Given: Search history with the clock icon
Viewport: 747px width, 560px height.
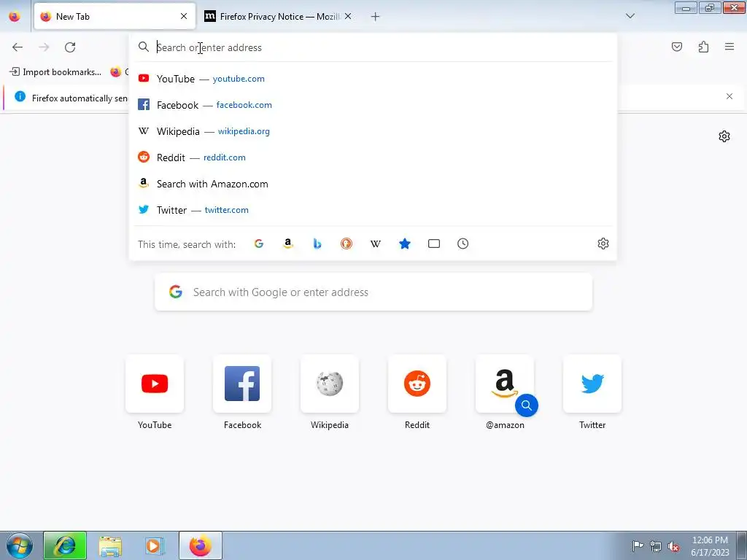Looking at the screenshot, I should pyautogui.click(x=462, y=244).
